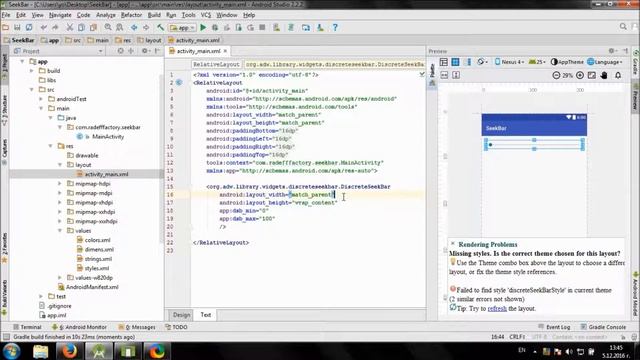This screenshot has height=360, width=640.
Task: Click the search magnifier at top right
Action: click(x=623, y=27)
